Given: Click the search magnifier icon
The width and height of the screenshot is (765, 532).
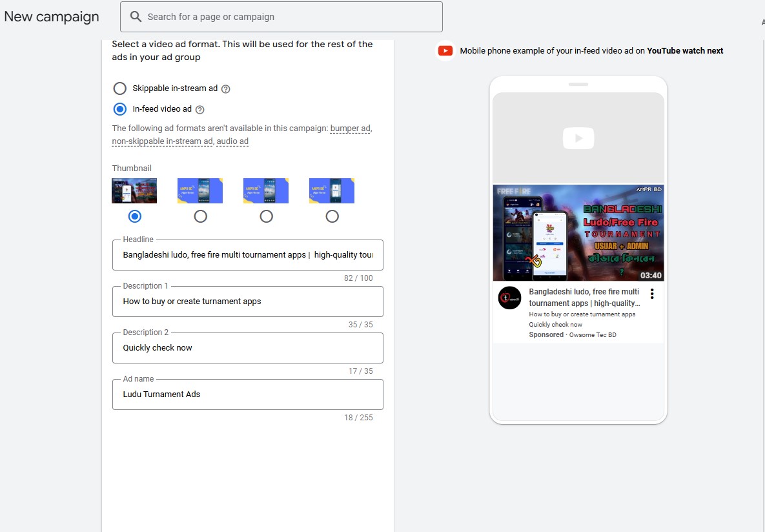Looking at the screenshot, I should [136, 17].
